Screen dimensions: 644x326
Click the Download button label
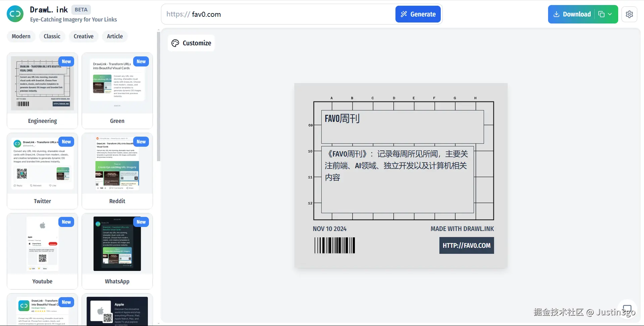577,14
